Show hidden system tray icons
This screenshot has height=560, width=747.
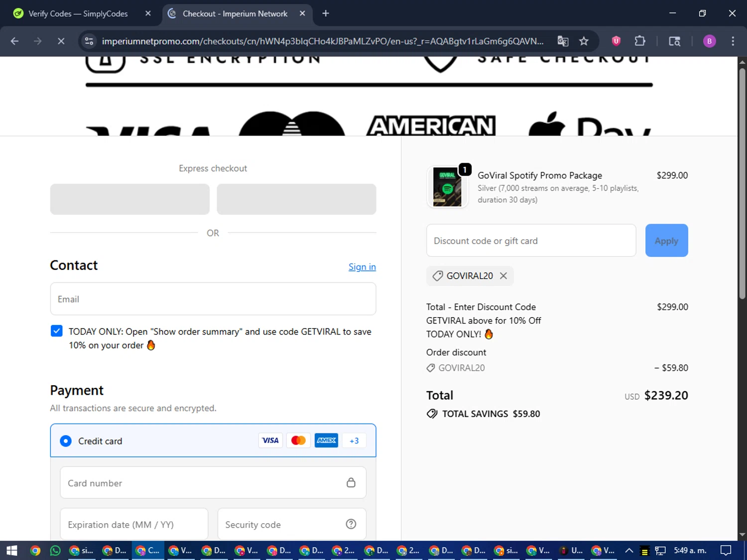click(629, 551)
